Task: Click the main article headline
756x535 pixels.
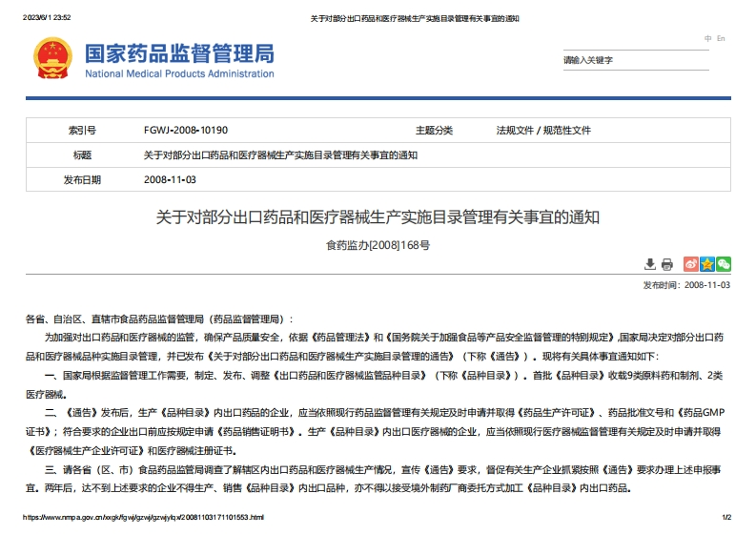Action: coord(378,217)
